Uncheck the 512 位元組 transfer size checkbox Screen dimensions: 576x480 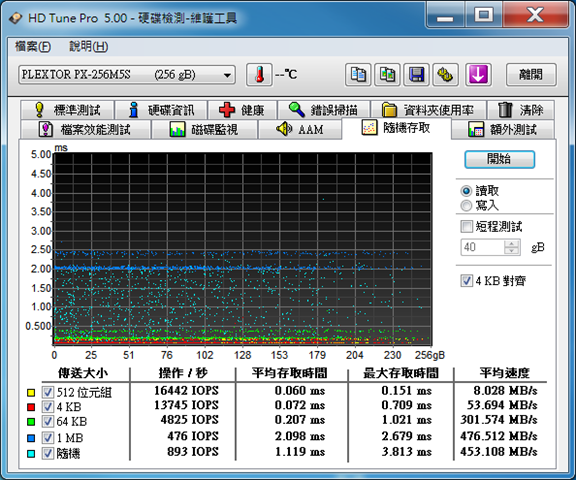[x=47, y=392]
